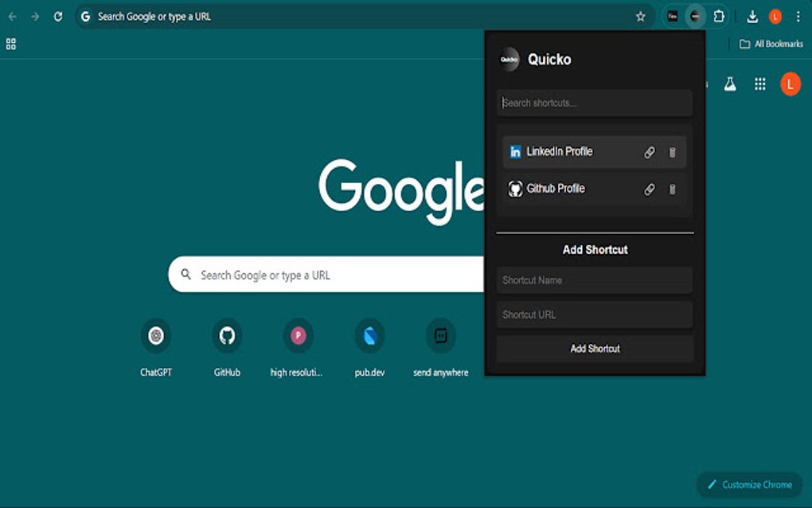Click the Chrome Labs flask icon
This screenshot has height=508, width=812.
pos(729,84)
